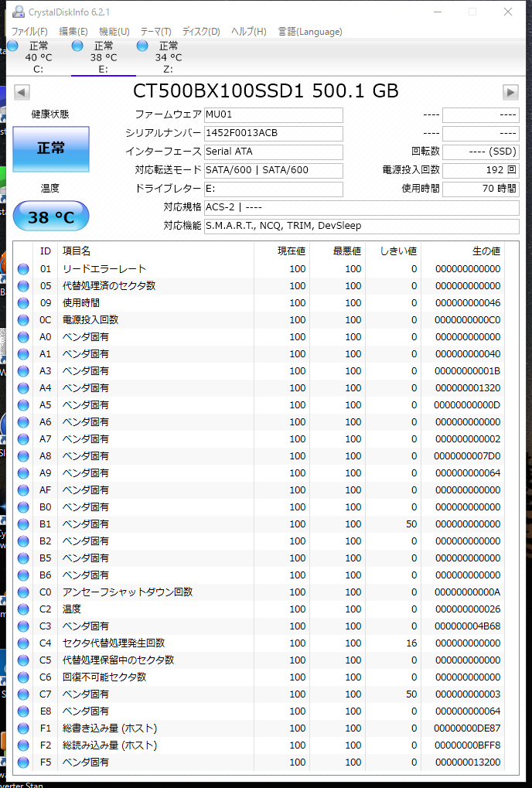
Task: Click the status icon for ID C6
Action: (x=23, y=677)
